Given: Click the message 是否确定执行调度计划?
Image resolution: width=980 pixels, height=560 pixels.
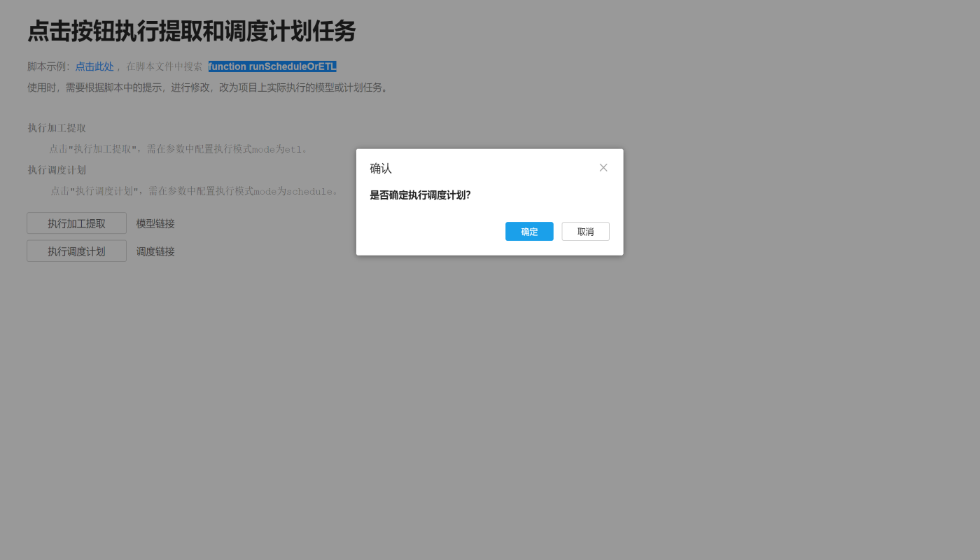Looking at the screenshot, I should (420, 195).
